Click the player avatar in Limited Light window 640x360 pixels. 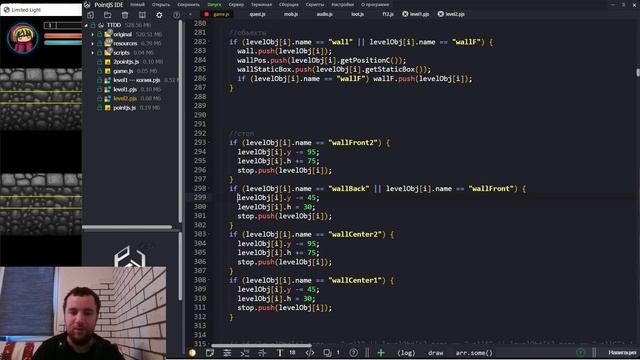click(x=22, y=38)
